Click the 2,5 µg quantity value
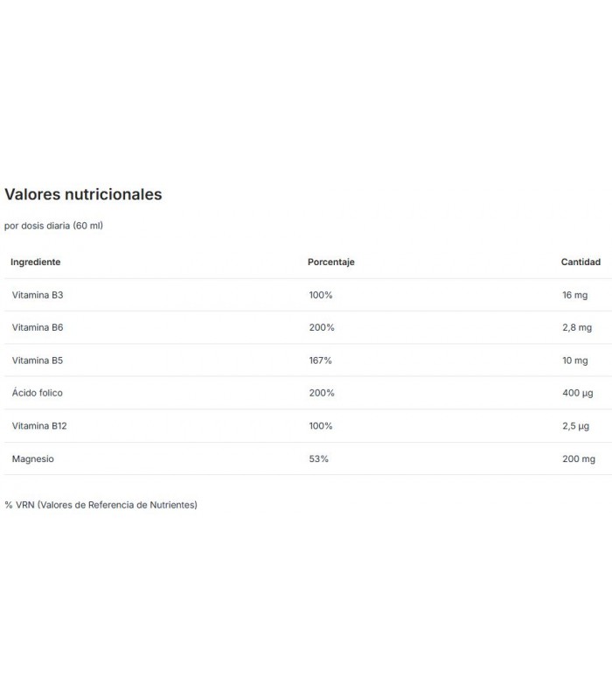 click(x=576, y=426)
